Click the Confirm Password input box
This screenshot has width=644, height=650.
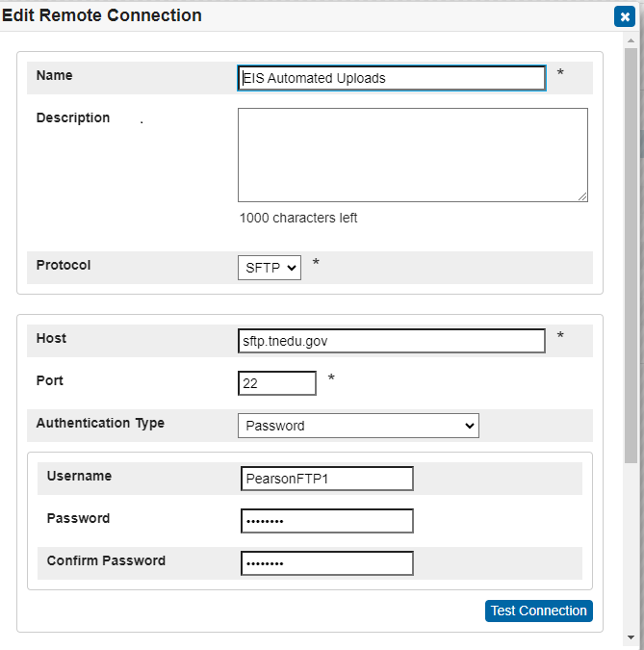pyautogui.click(x=326, y=563)
